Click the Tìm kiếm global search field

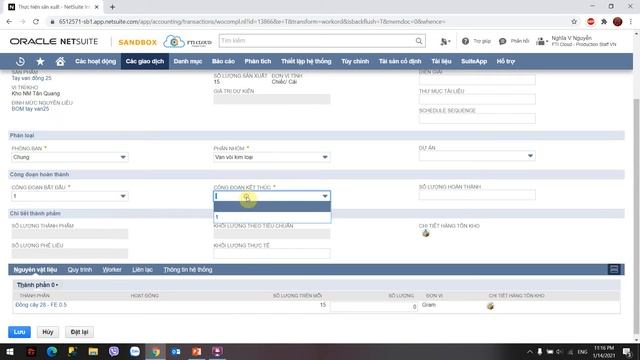click(317, 41)
